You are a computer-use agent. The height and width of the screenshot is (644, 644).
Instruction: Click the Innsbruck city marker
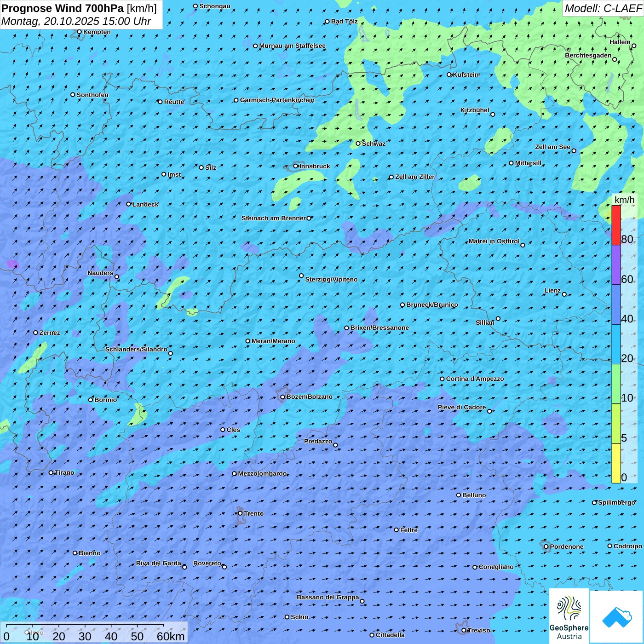click(x=296, y=167)
